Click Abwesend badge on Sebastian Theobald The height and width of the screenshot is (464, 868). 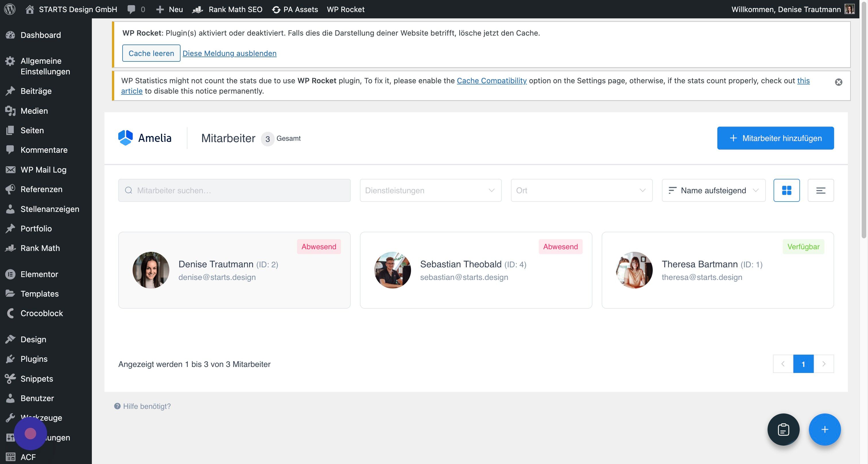[560, 247]
